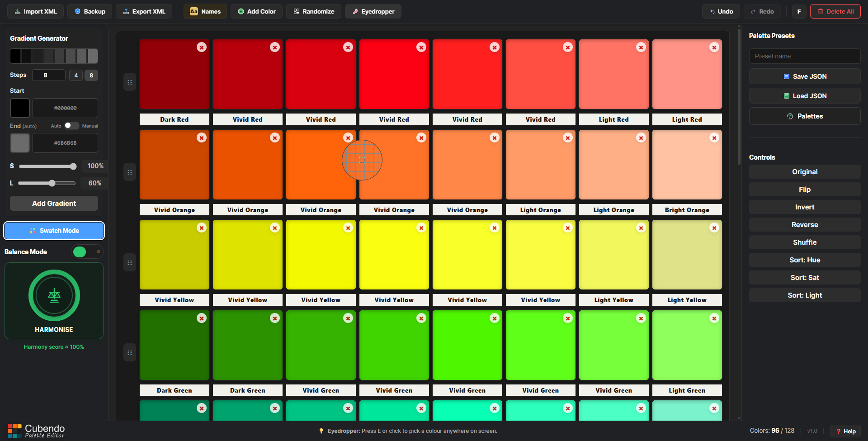Switch End color from Auto to Manual

click(71, 126)
